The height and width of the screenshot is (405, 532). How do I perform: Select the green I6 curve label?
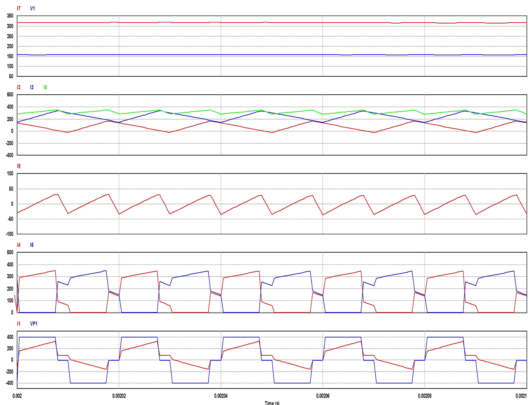click(x=45, y=87)
